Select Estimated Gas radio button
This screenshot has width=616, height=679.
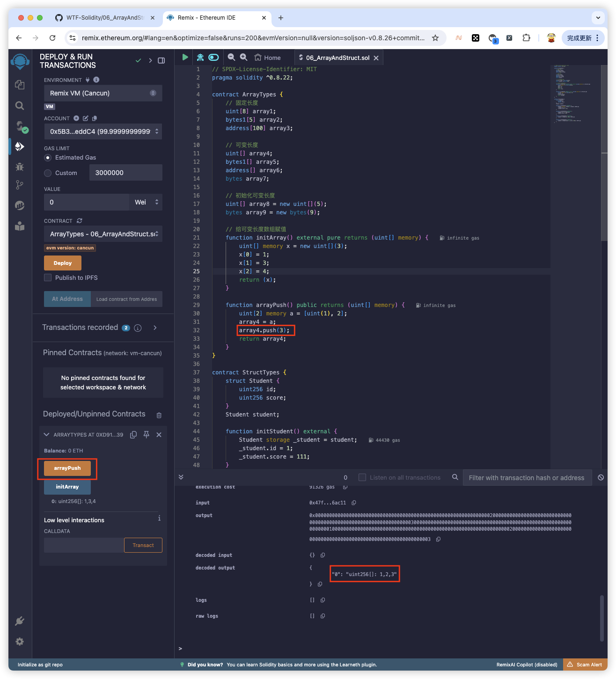[x=48, y=158]
